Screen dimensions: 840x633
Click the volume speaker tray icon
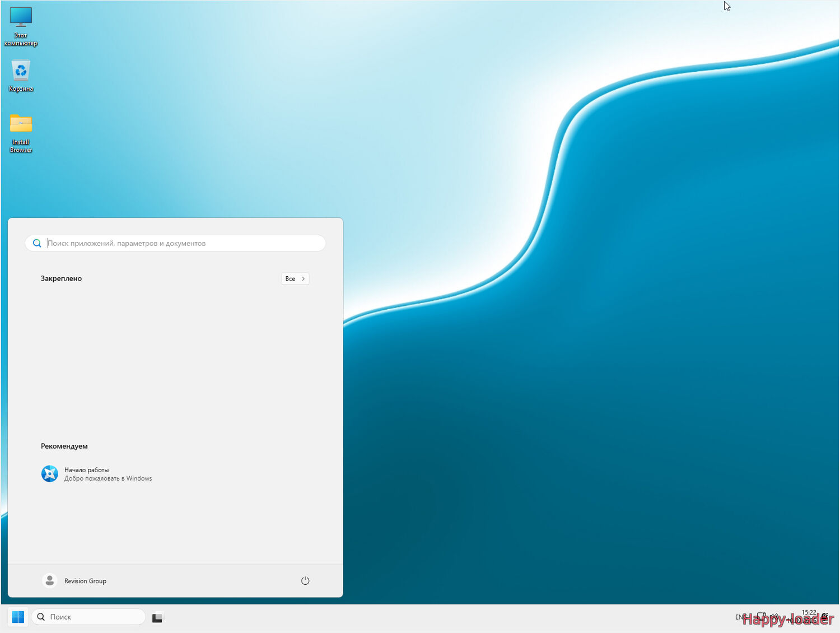coord(774,617)
